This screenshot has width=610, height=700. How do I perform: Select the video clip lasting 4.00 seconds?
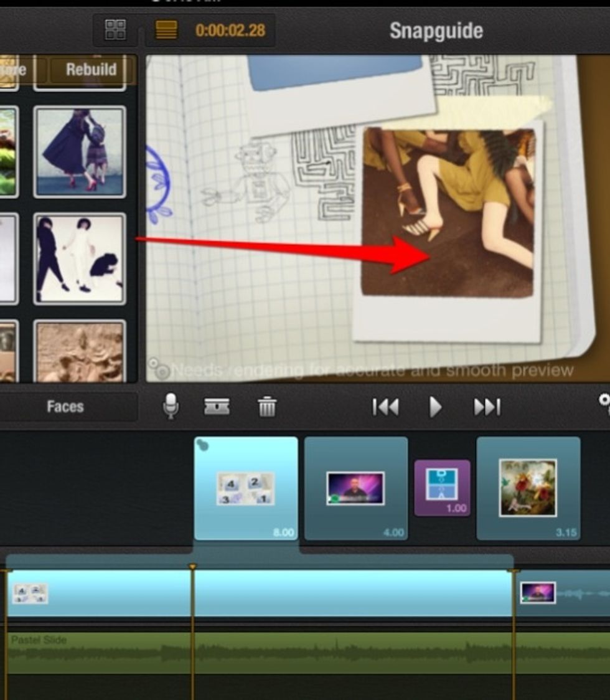pos(356,488)
